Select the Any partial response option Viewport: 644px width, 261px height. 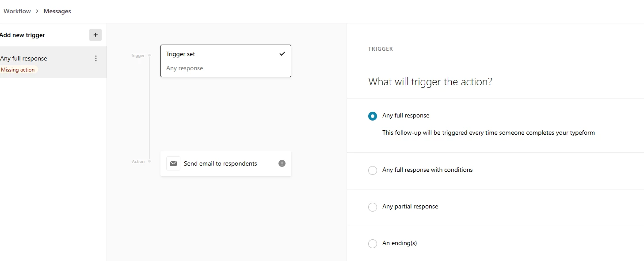tap(373, 207)
